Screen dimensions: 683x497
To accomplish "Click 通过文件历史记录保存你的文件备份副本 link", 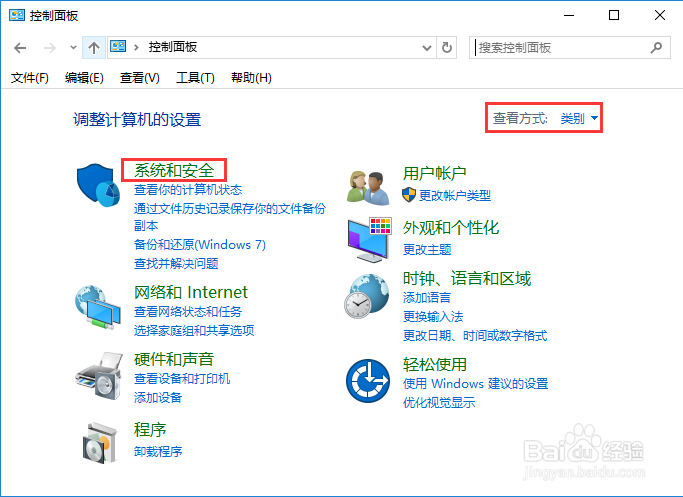I will [x=230, y=217].
